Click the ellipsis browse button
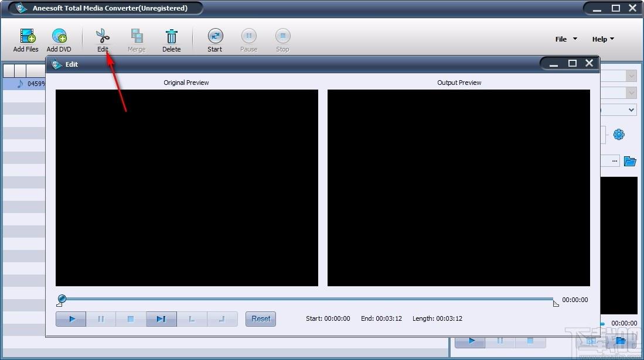 (x=615, y=161)
